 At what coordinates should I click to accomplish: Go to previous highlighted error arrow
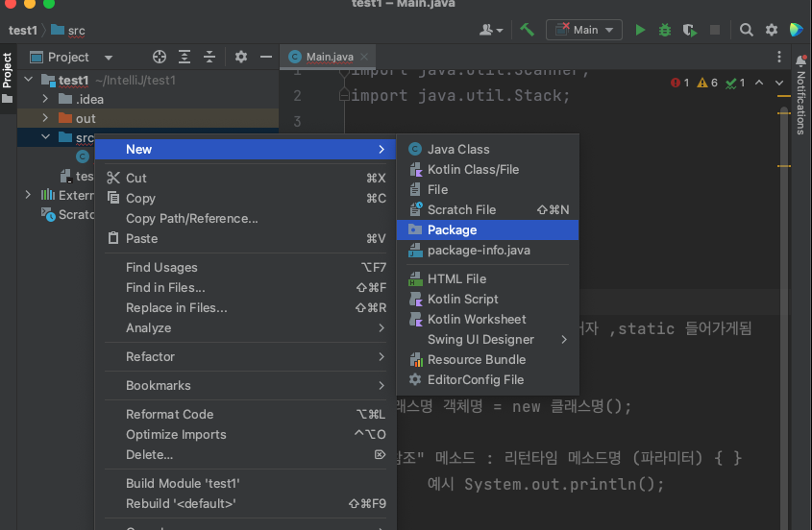pyautogui.click(x=759, y=83)
